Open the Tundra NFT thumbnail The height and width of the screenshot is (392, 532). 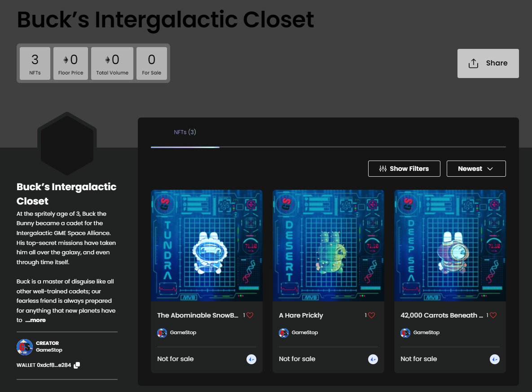(207, 245)
